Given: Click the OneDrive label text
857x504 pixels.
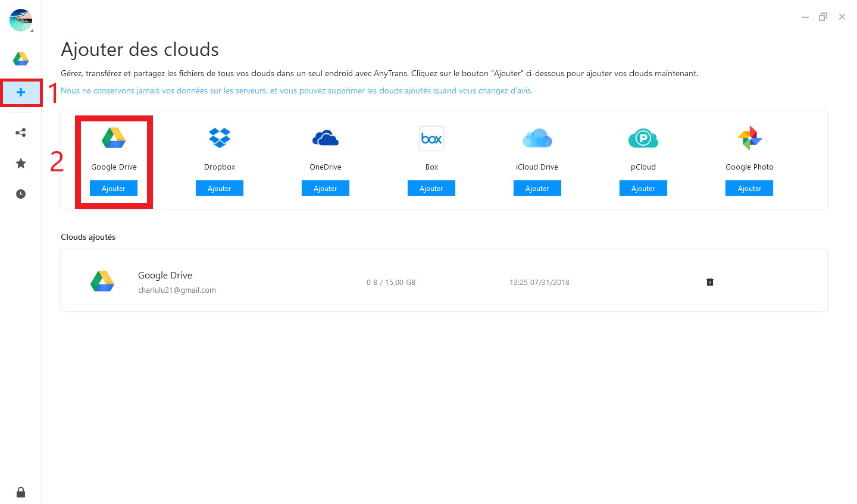Looking at the screenshot, I should click(326, 167).
